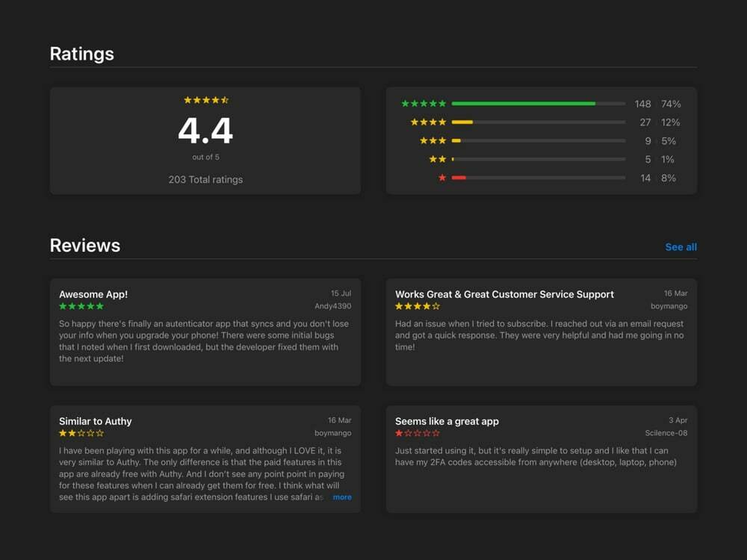The image size is (747, 560).
Task: Select the four-star rating row icon
Action: (x=428, y=122)
